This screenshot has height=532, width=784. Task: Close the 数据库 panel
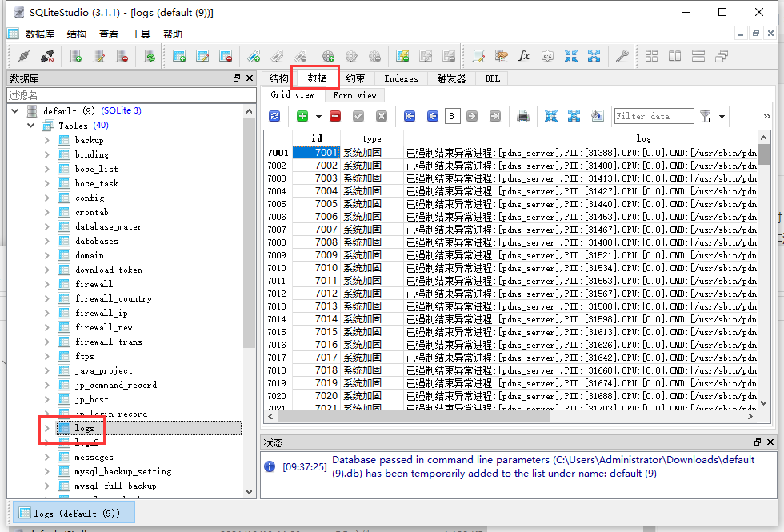[250, 78]
